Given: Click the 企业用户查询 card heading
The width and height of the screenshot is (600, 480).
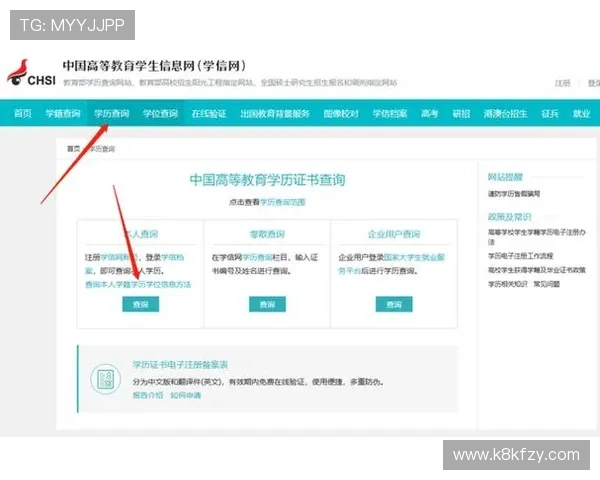Looking at the screenshot, I should click(394, 234).
